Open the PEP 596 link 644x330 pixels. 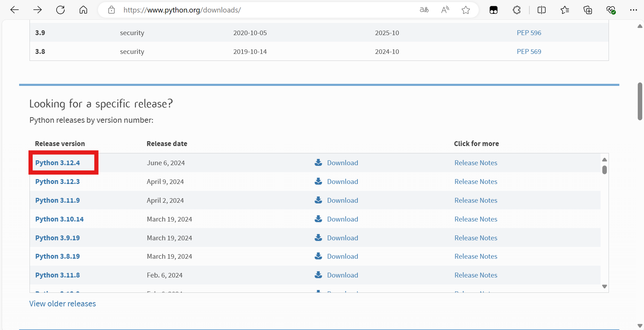point(529,33)
